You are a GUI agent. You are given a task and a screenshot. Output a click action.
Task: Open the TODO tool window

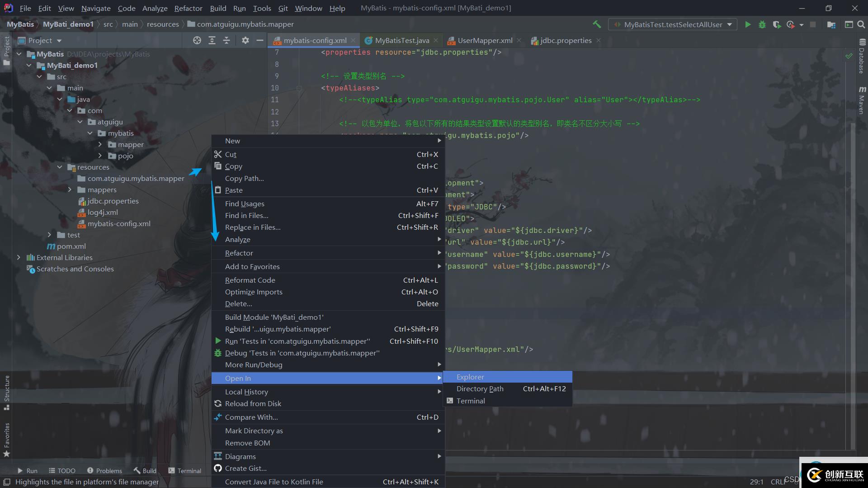[62, 470]
